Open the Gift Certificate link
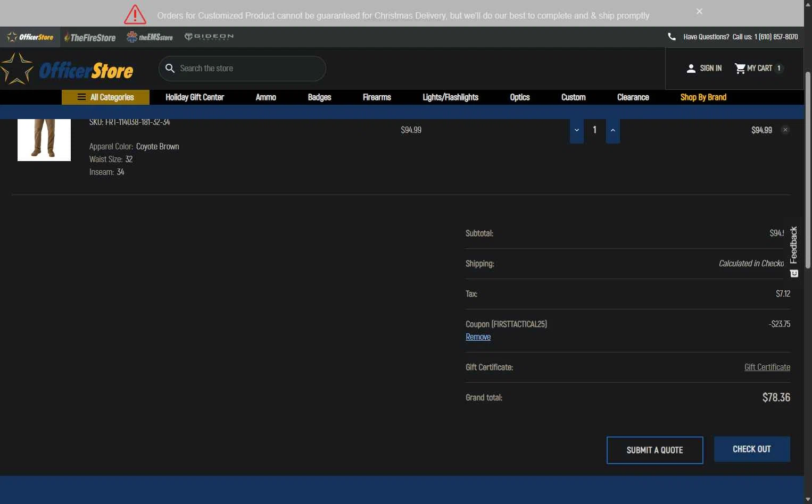Image resolution: width=812 pixels, height=504 pixels. 767,367
